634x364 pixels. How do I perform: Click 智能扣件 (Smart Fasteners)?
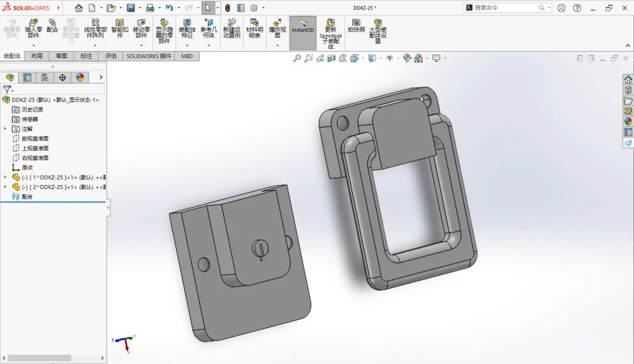point(120,28)
